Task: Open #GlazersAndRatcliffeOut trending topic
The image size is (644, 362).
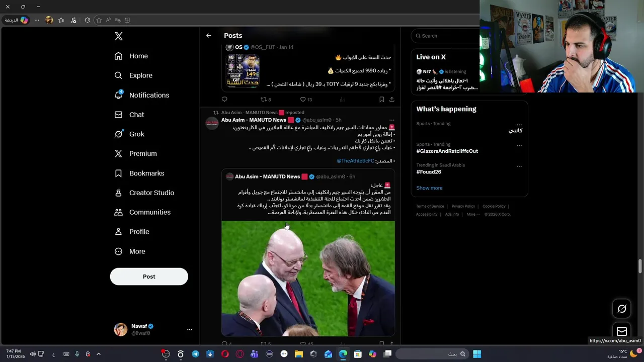Action: pyautogui.click(x=447, y=151)
